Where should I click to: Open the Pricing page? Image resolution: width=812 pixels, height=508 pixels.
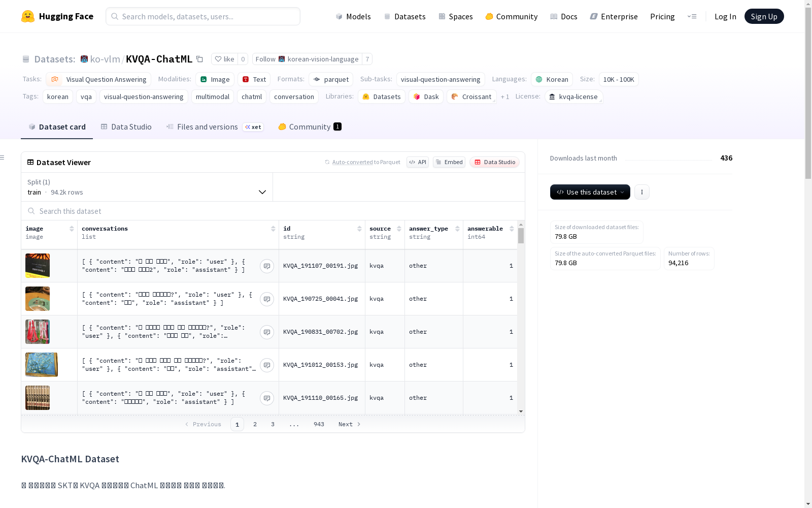click(x=662, y=16)
